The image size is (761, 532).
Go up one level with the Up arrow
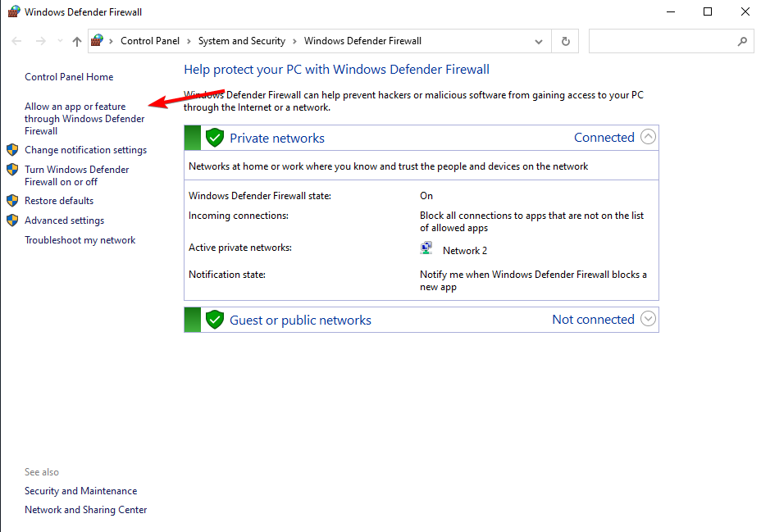click(x=77, y=41)
